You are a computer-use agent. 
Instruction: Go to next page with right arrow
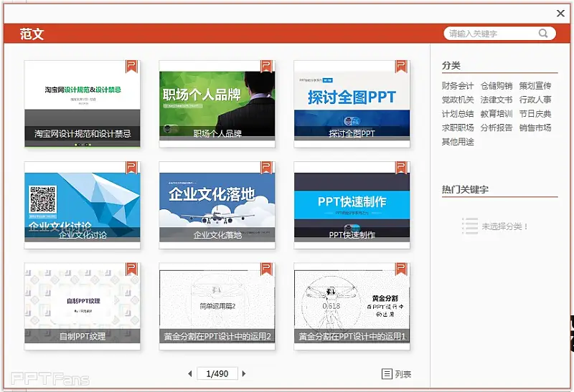[x=244, y=374]
